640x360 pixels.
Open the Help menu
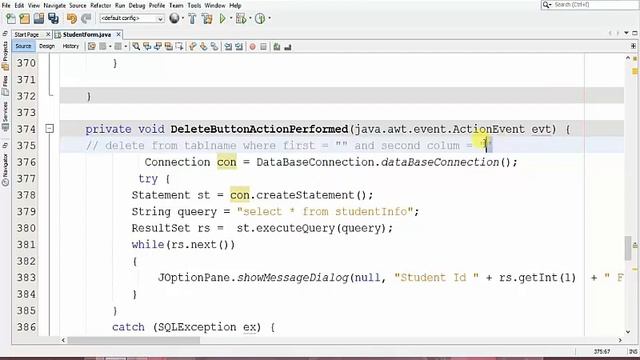point(235,6)
